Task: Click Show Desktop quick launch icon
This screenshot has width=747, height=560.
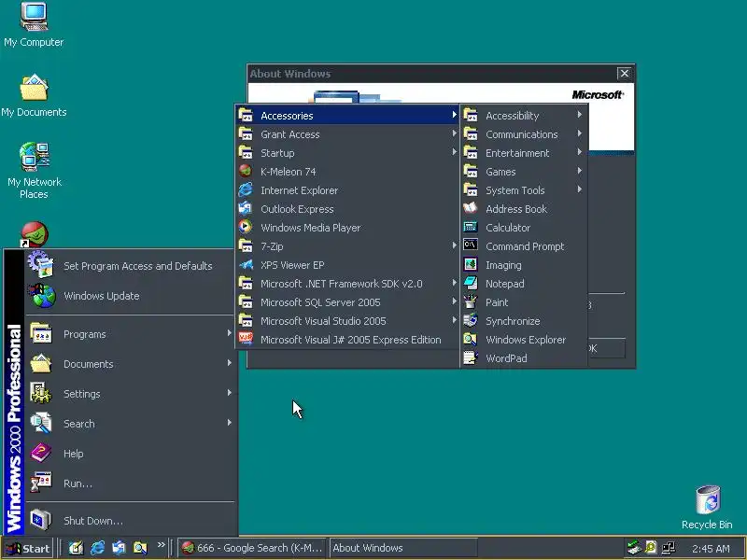Action: tap(77, 548)
